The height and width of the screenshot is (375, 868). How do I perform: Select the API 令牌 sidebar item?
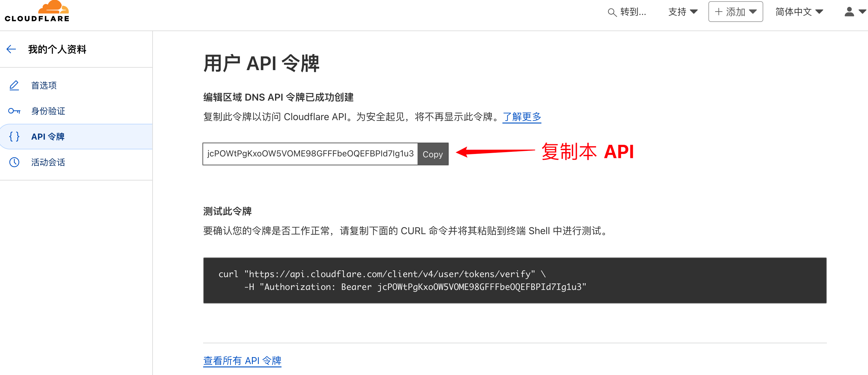(x=76, y=137)
